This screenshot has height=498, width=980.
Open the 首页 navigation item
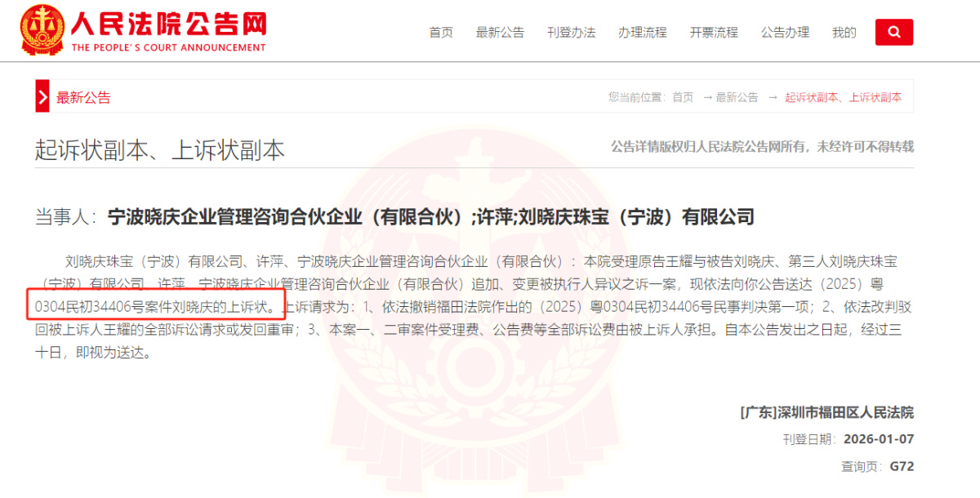pyautogui.click(x=441, y=33)
